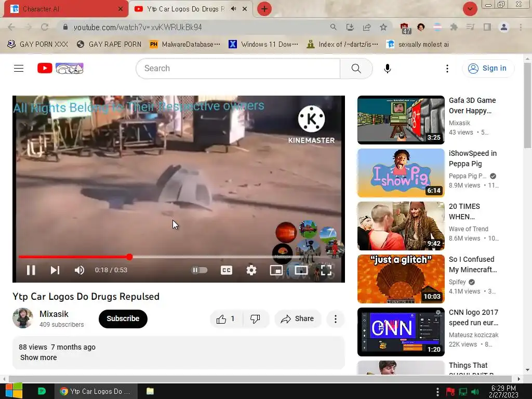The height and width of the screenshot is (399, 532).
Task: Click the address bar URL
Action: (x=137, y=27)
